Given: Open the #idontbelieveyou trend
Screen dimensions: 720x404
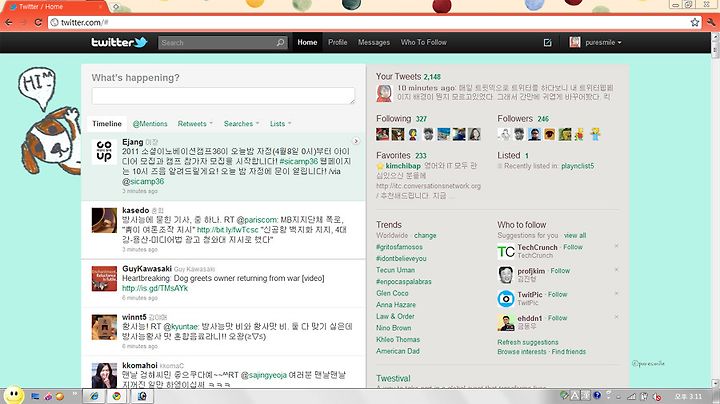Looking at the screenshot, I should pyautogui.click(x=401, y=258).
